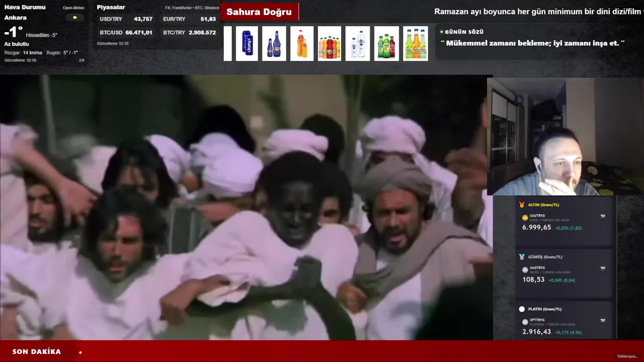Click the Hava Durumu heading

tap(25, 8)
